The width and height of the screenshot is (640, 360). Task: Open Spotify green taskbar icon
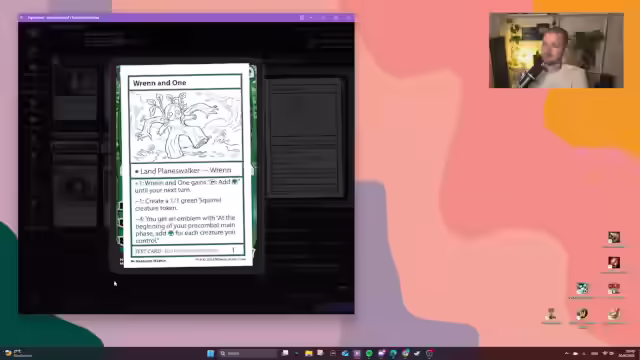coord(369,353)
